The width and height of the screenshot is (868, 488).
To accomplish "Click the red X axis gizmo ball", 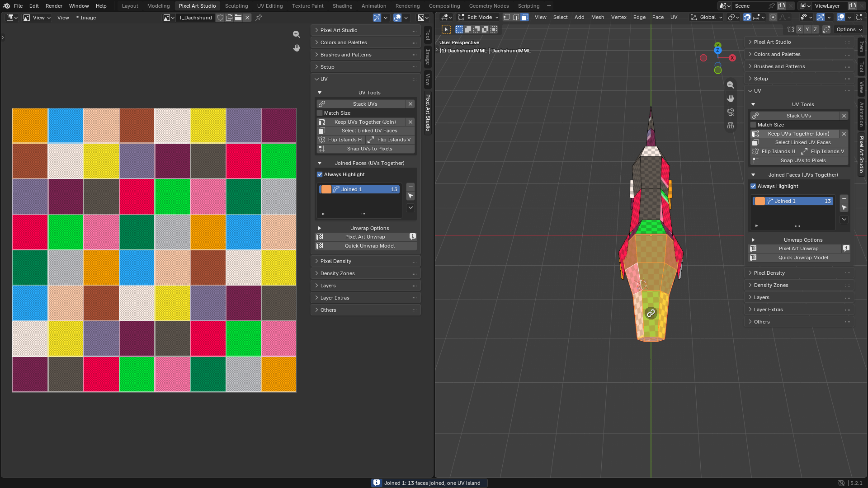I will pos(732,58).
